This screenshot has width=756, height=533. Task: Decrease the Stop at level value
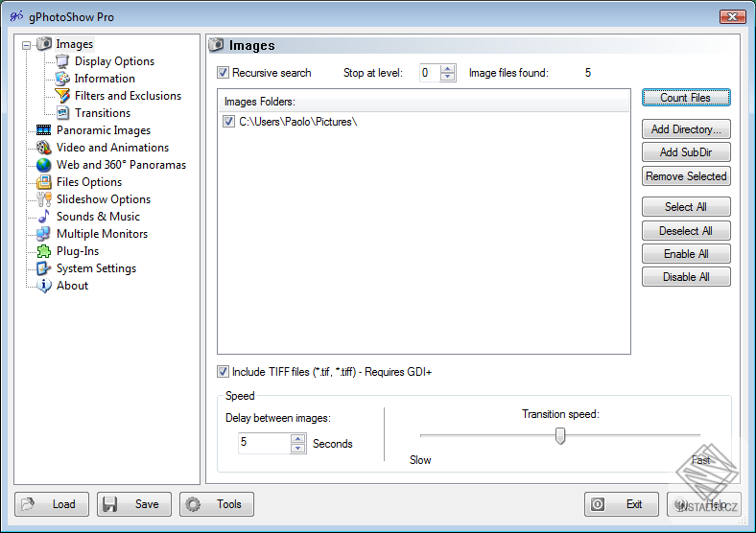(x=448, y=77)
